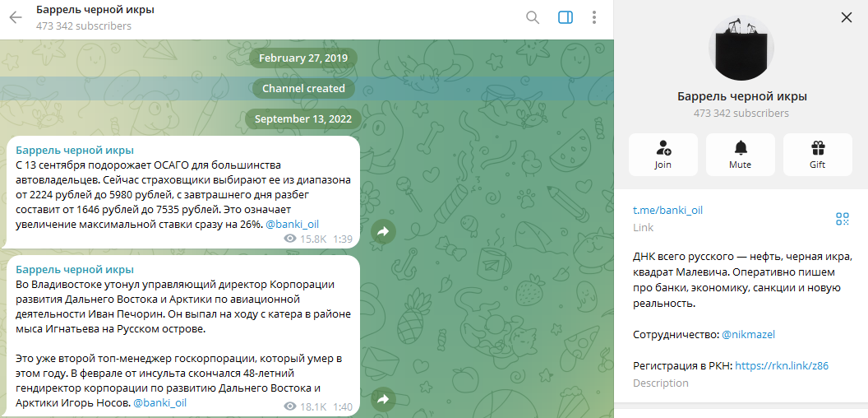Join the channel
Screen dimensions: 868x418
pos(663,155)
